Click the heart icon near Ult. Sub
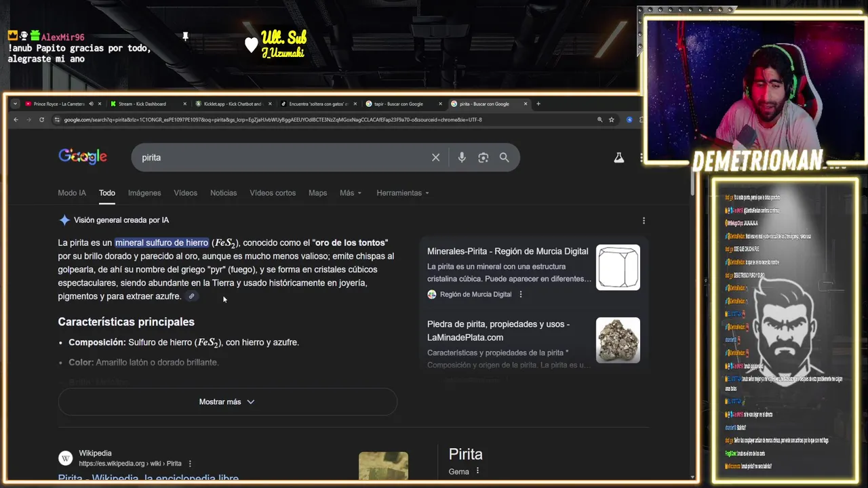The height and width of the screenshot is (488, 868). pos(251,45)
